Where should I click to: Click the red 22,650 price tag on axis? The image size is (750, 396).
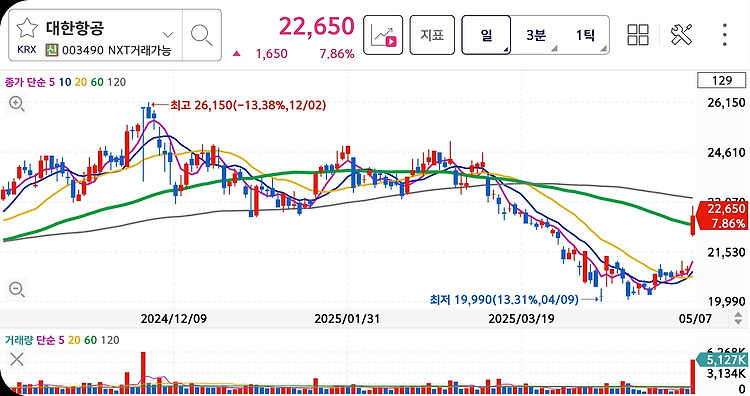[x=723, y=216]
